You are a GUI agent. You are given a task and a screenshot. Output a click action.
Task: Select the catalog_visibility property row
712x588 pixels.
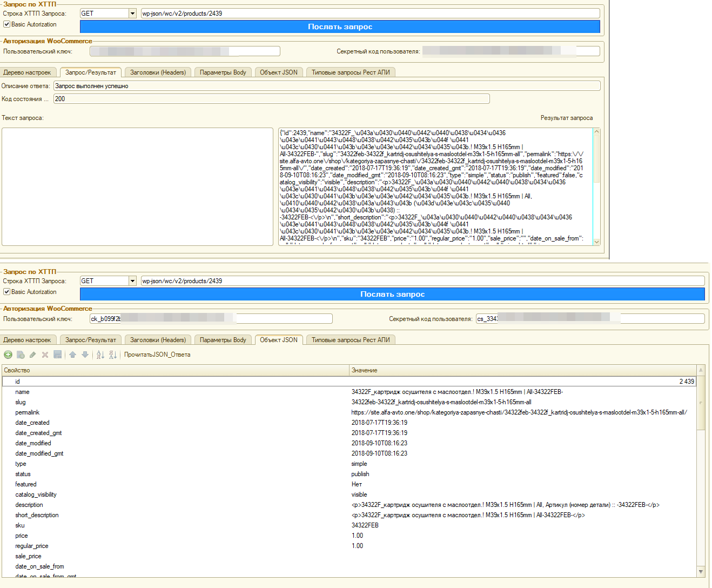349,495
